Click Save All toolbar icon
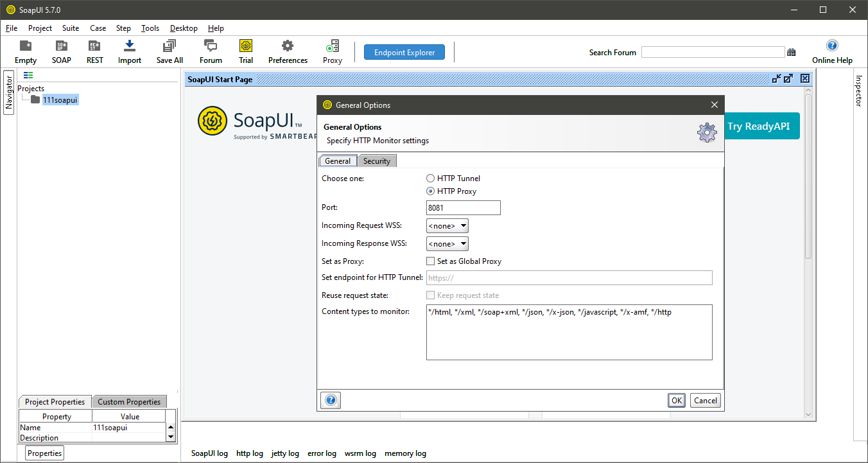Screen dimensions: 868x463 tap(169, 51)
